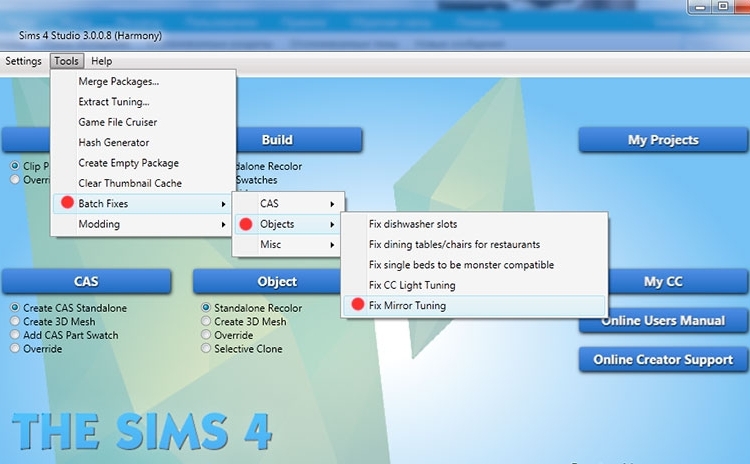The width and height of the screenshot is (750, 464).
Task: Click the red dot beside Batch Fixes
Action: pyautogui.click(x=67, y=203)
